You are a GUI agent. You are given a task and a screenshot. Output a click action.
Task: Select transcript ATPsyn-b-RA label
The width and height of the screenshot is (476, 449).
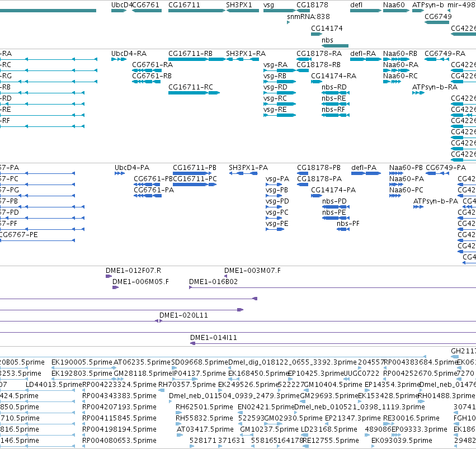(435, 87)
